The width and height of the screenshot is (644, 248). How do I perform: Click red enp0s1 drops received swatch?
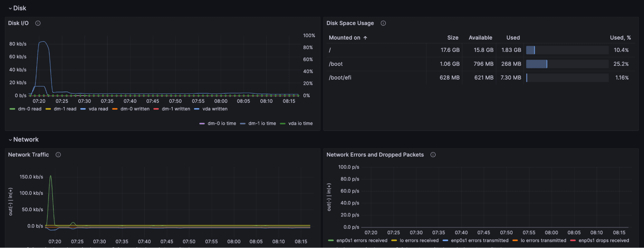(x=573, y=241)
